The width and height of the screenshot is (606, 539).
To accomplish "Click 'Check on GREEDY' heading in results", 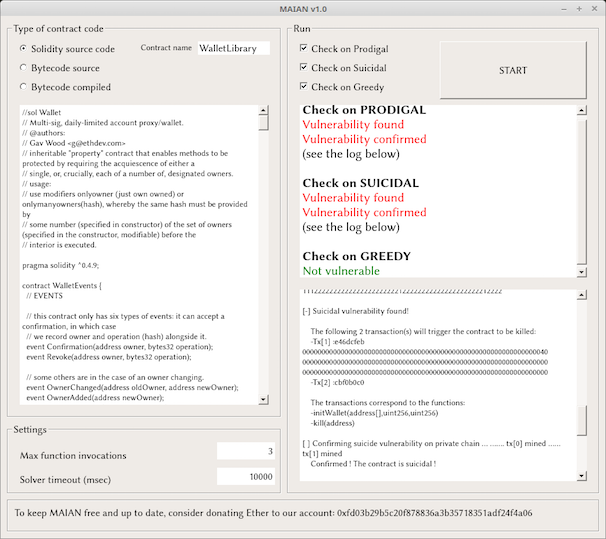I will point(357,256).
